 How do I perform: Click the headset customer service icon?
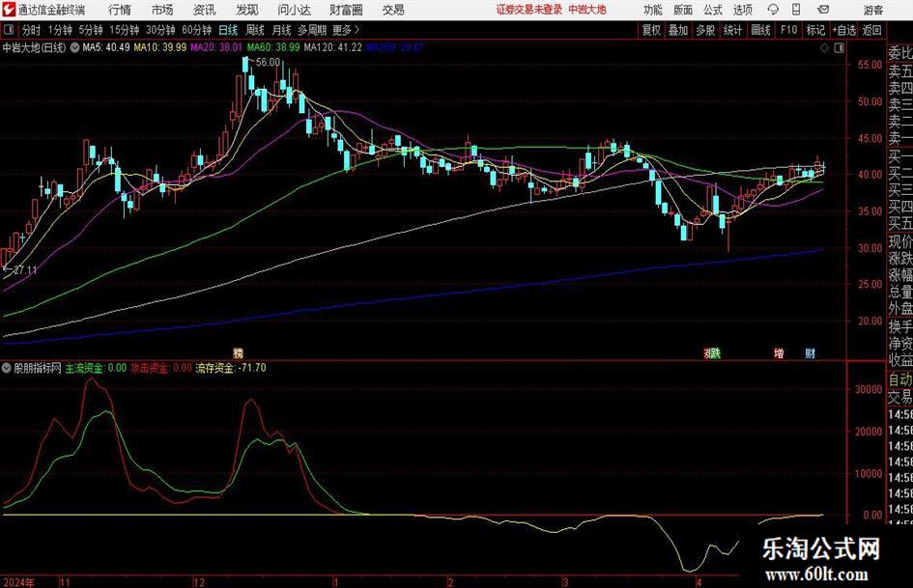coord(773,10)
